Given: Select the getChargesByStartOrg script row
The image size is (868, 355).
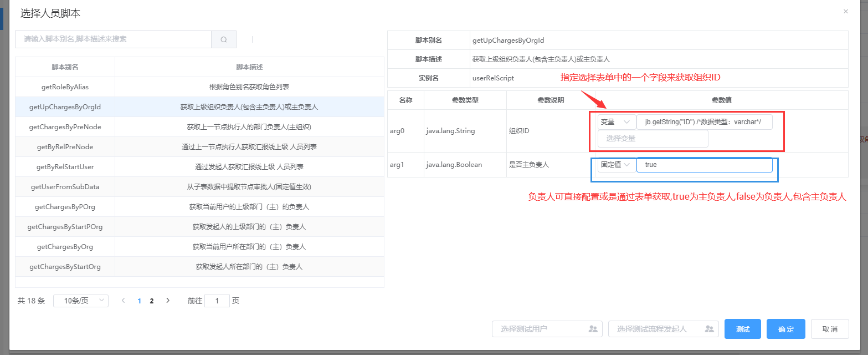Looking at the screenshot, I should coord(199,267).
